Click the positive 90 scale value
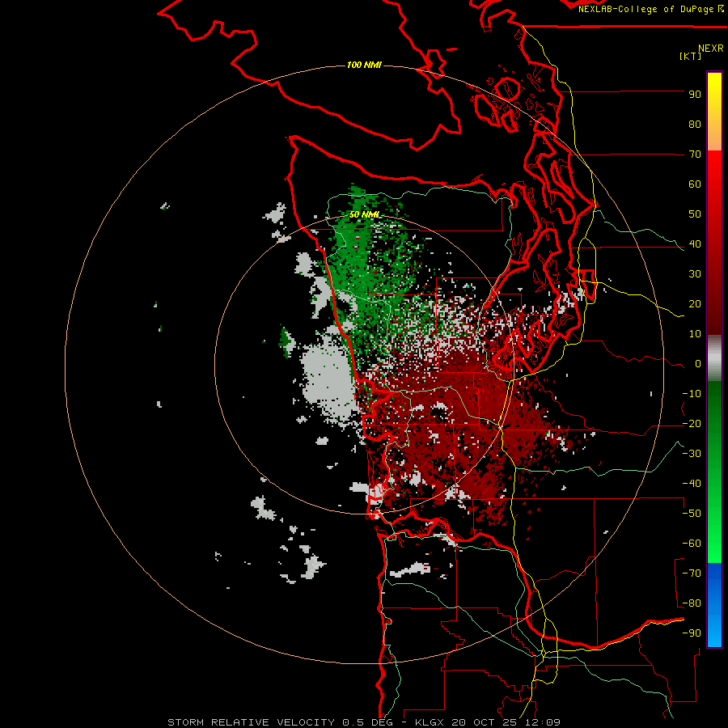728x728 pixels. tap(695, 95)
